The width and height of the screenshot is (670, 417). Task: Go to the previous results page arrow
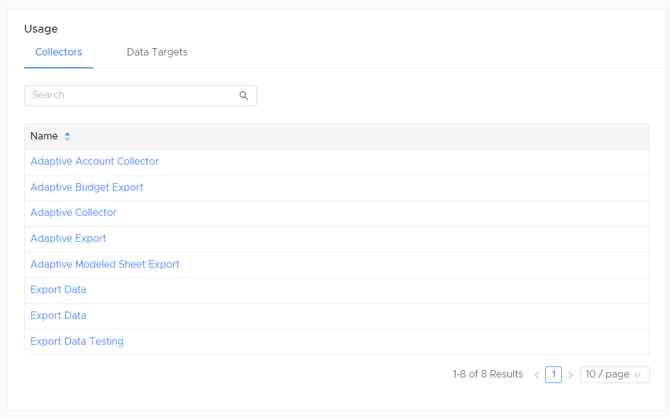click(x=537, y=375)
